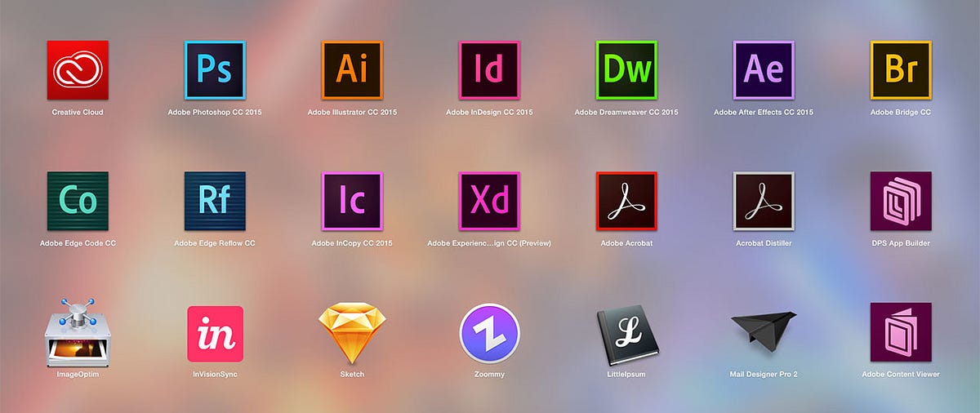This screenshot has height=413, width=980.
Task: Click the 'Mail Designer Pro 2' label
Action: tap(764, 374)
